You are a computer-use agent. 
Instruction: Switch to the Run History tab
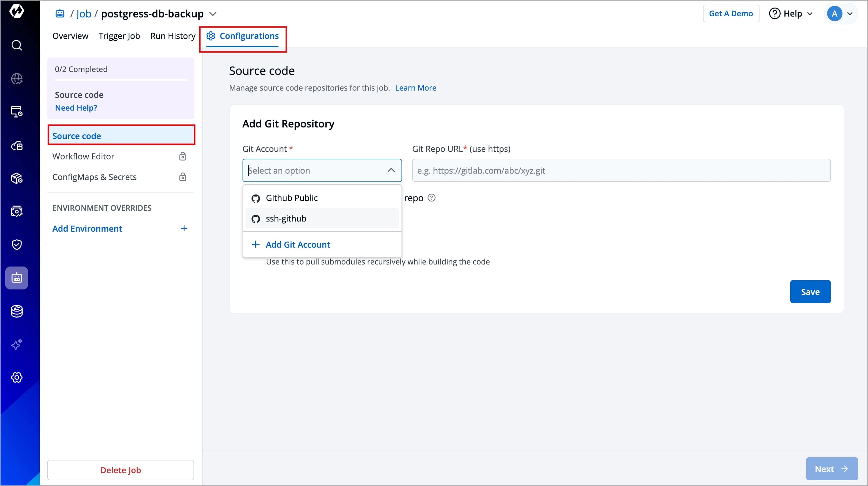[x=173, y=36]
